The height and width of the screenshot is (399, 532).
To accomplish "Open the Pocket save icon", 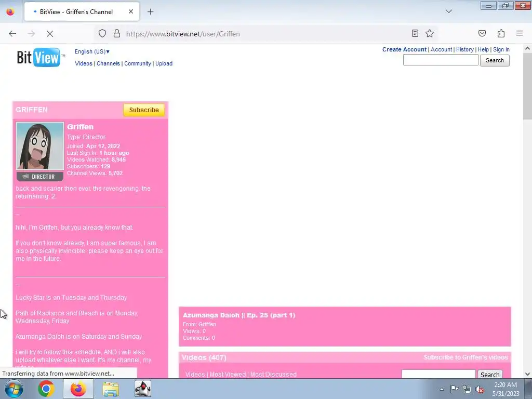I will 482,33.
